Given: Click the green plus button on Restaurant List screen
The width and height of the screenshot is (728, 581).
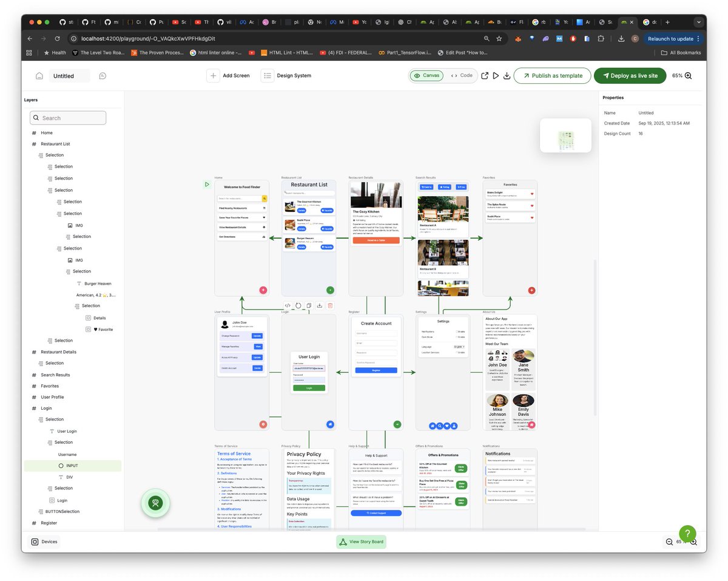Looking at the screenshot, I should 330,290.
